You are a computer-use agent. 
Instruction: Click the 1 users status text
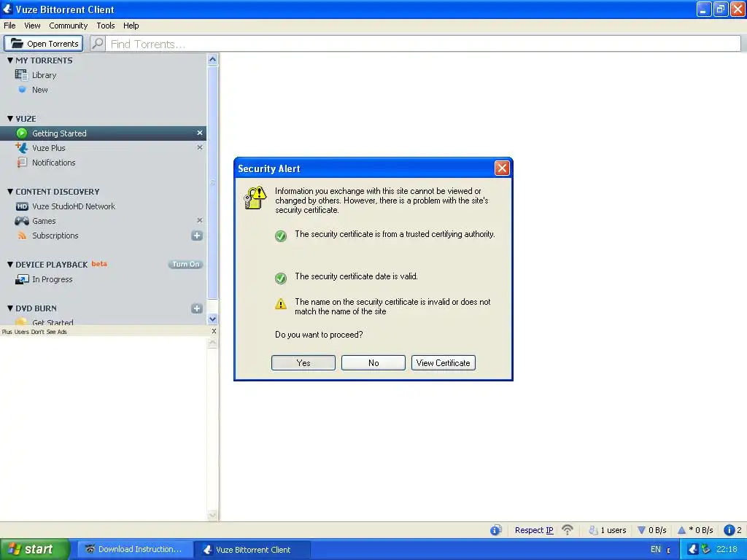613,530
